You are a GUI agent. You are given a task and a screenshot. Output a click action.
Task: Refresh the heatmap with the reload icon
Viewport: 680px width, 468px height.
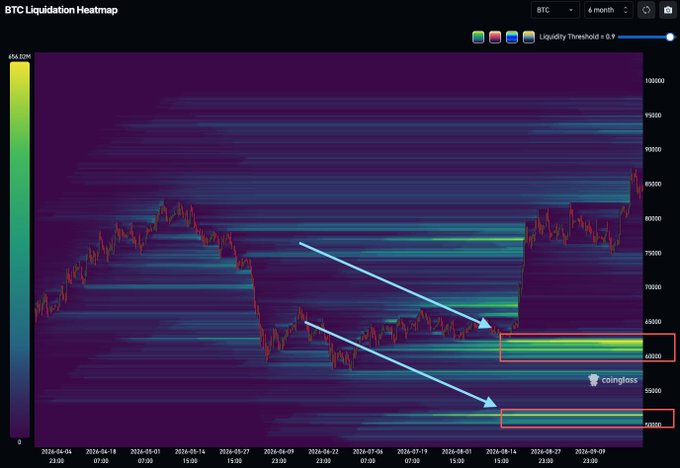646,10
